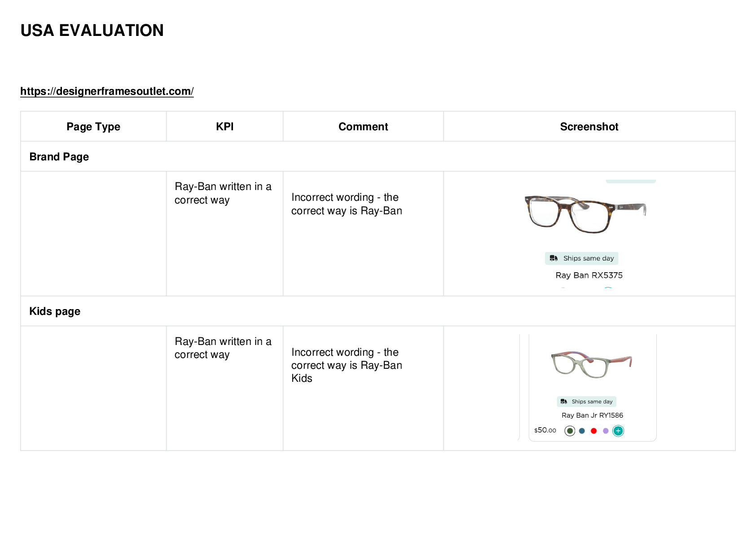Select the purple color swatch
The height and width of the screenshot is (535, 756).
point(606,431)
